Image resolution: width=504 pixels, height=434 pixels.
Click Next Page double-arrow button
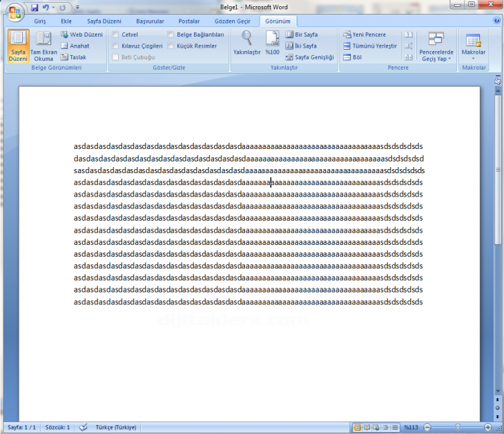498,416
